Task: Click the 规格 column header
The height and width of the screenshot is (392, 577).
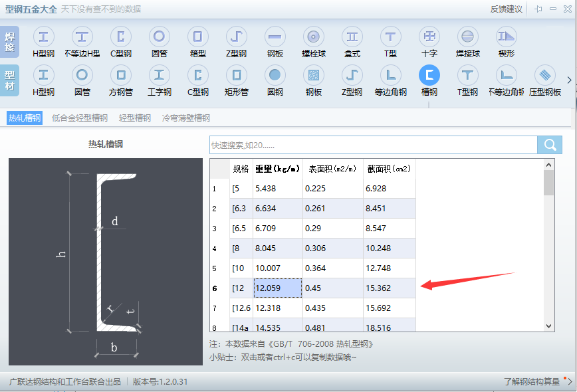Action: click(241, 169)
